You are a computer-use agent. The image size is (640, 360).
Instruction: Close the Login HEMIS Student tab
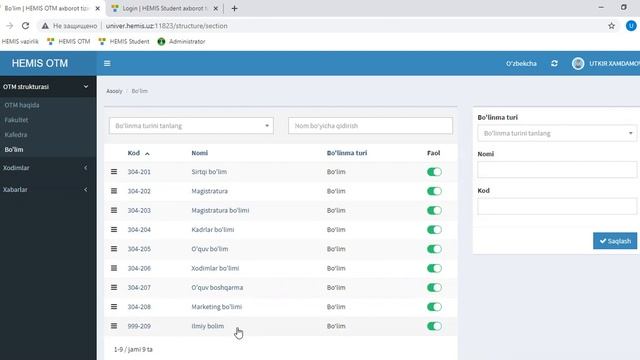click(x=216, y=8)
